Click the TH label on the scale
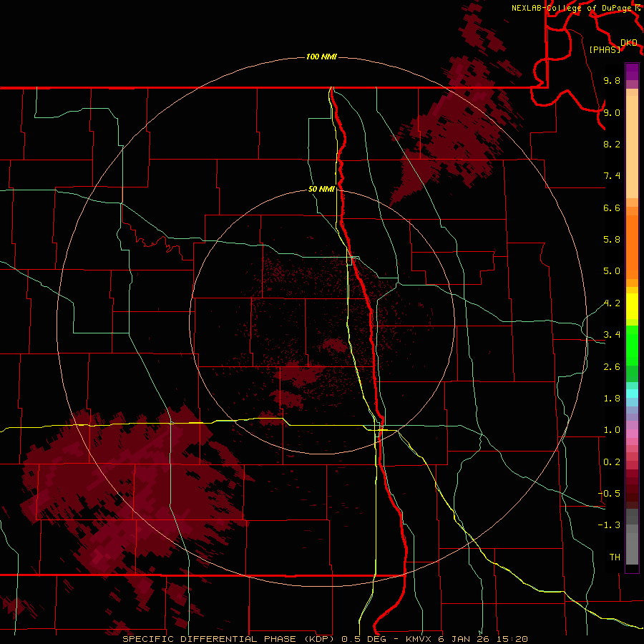 pyautogui.click(x=615, y=557)
